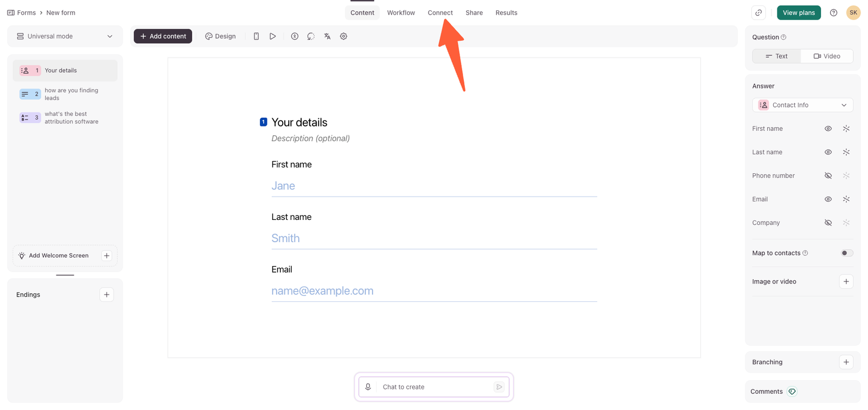The width and height of the screenshot is (868, 410).
Task: Hide the Last name field with eye icon
Action: coord(828,152)
